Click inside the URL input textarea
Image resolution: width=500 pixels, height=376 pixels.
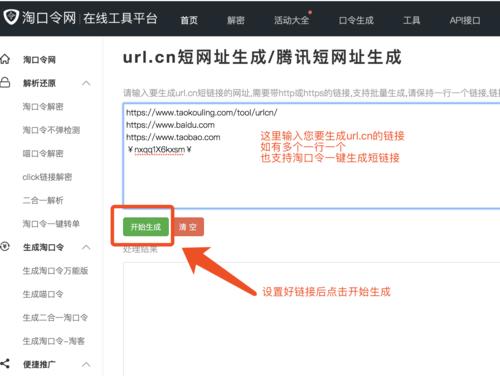[x=312, y=156]
